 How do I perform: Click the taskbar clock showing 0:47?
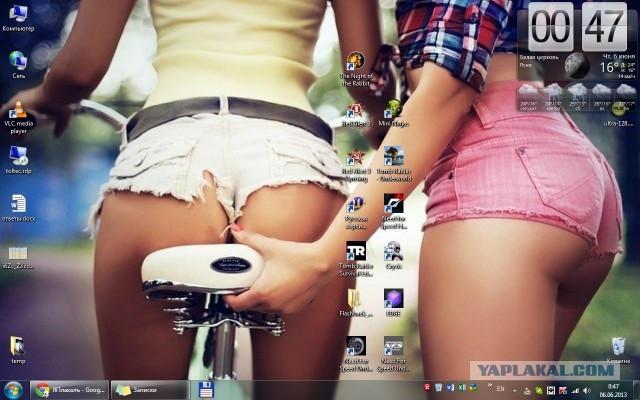pyautogui.click(x=612, y=390)
